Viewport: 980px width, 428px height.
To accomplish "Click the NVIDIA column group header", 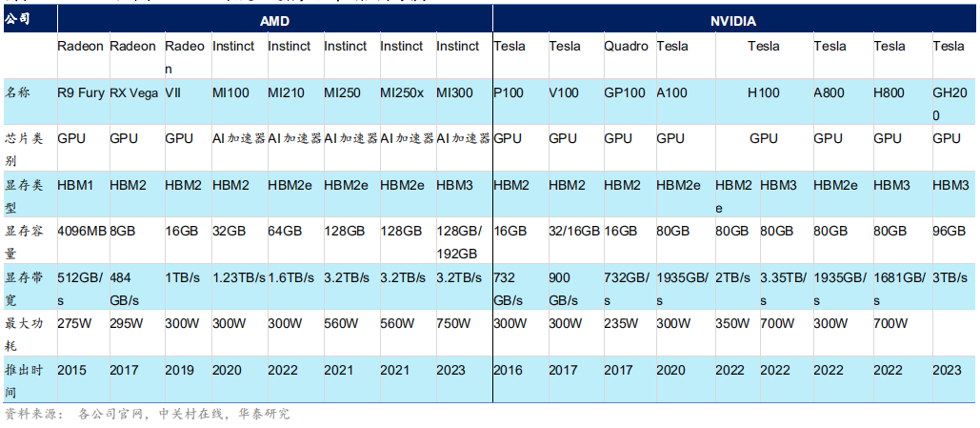I will click(733, 20).
